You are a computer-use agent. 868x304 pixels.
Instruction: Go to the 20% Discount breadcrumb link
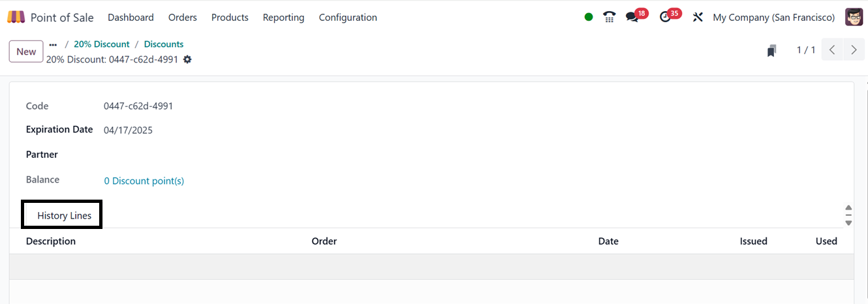point(102,44)
